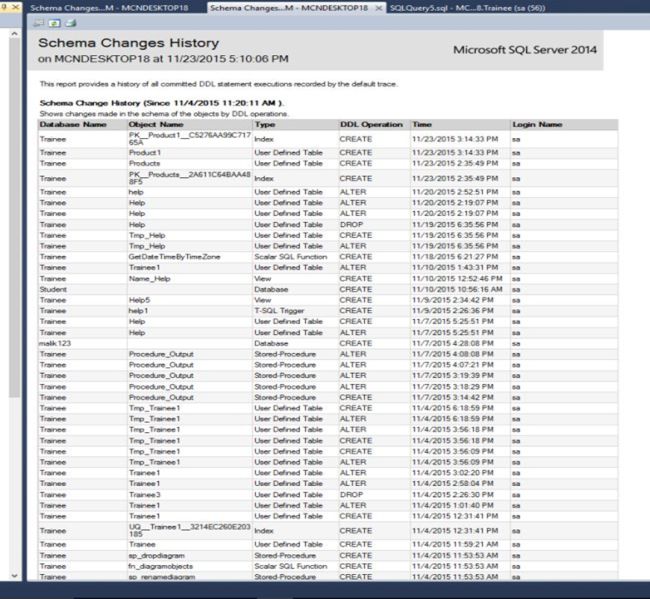Viewport: 650px width, 599px height.
Task: Click the Print report toolbar icon
Action: 71,23
